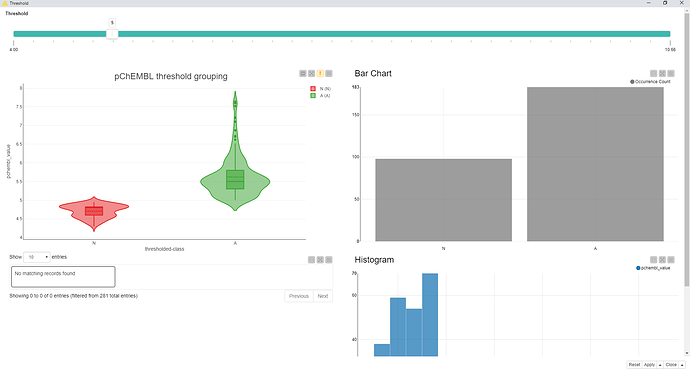The width and height of the screenshot is (690, 373).
Task: Click the leftmost gray icon above the violin plot
Action: coord(303,73)
